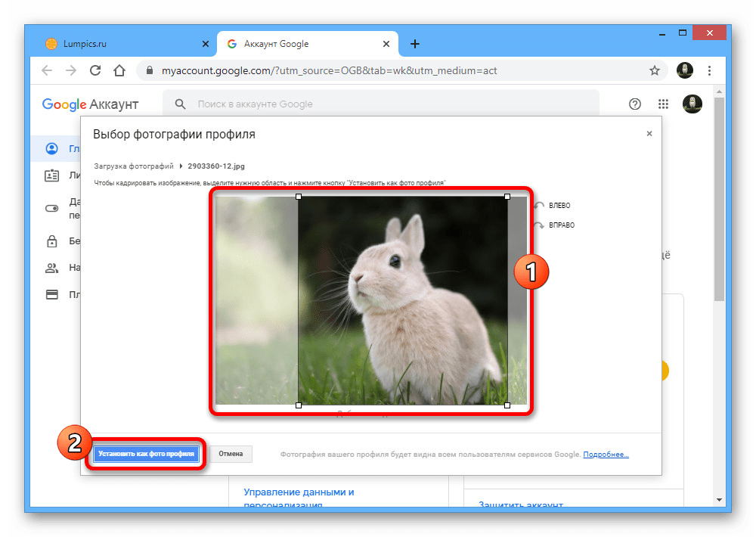Click the bottom-right crop handle
Image resolution: width=756 pixels, height=537 pixels.
point(507,405)
